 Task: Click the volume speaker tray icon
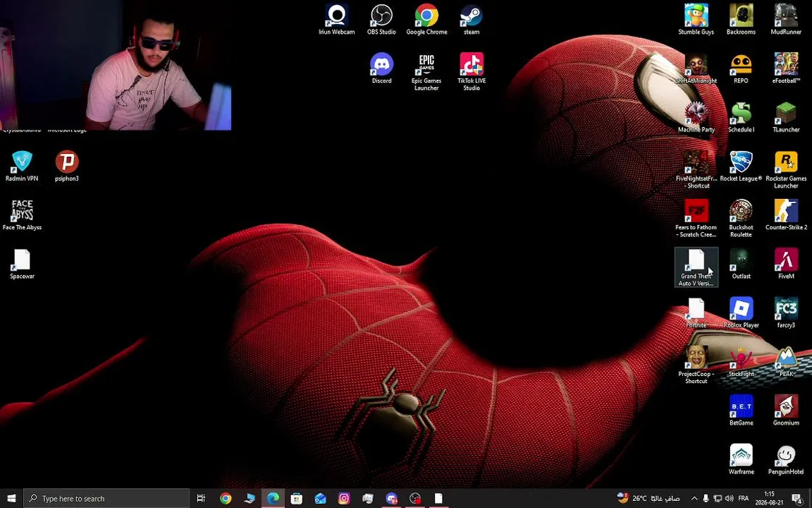pos(729,498)
